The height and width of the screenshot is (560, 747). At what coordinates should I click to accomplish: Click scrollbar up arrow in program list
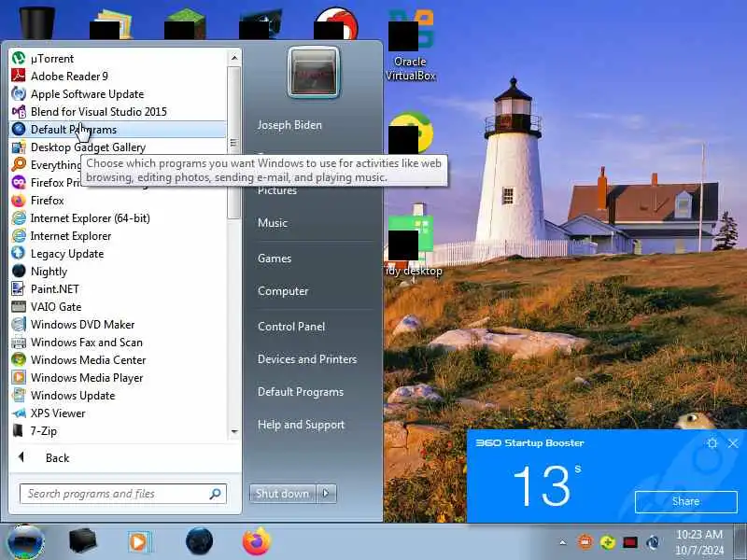234,58
